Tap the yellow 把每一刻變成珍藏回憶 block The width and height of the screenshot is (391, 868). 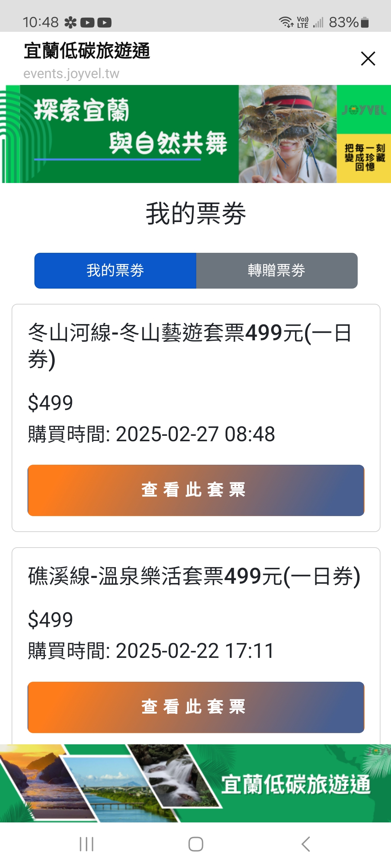(364, 158)
